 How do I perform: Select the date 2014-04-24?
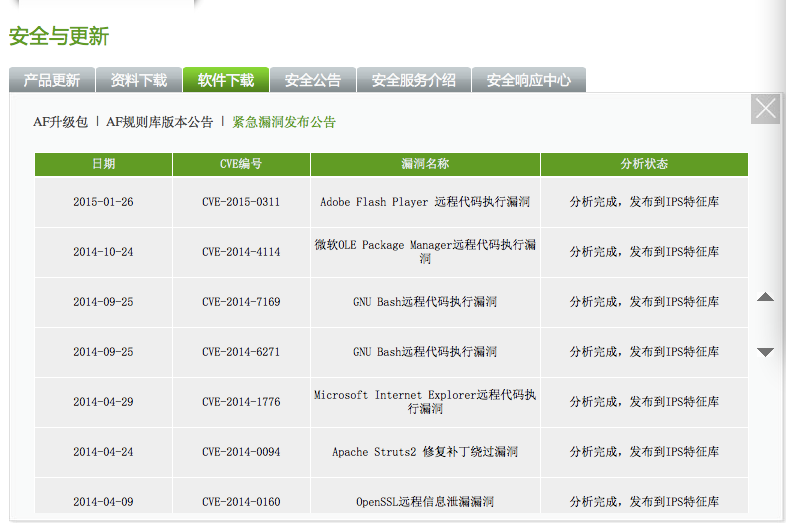click(103, 452)
